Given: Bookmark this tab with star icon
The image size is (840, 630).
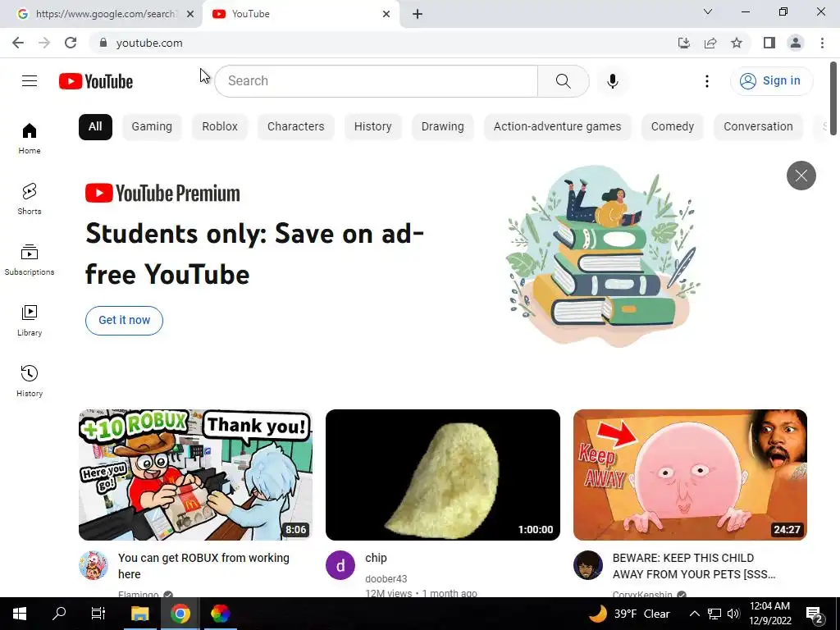Looking at the screenshot, I should pos(737,43).
